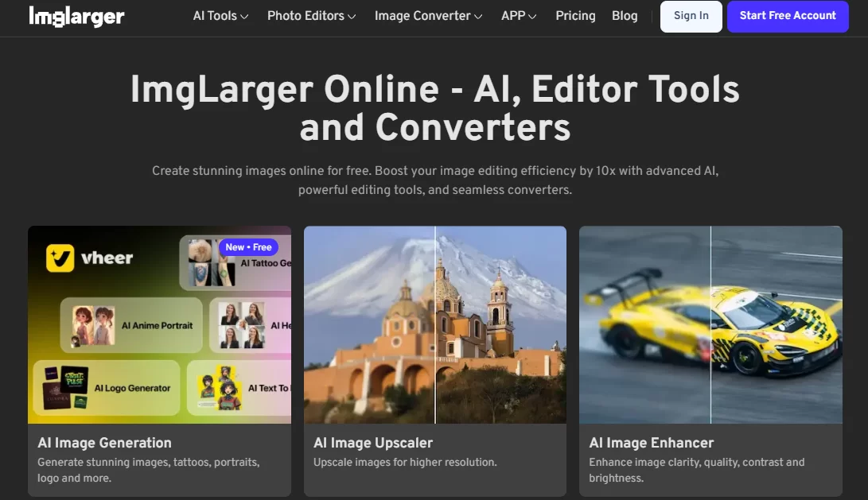Open the APP dropdown menu

tap(519, 16)
